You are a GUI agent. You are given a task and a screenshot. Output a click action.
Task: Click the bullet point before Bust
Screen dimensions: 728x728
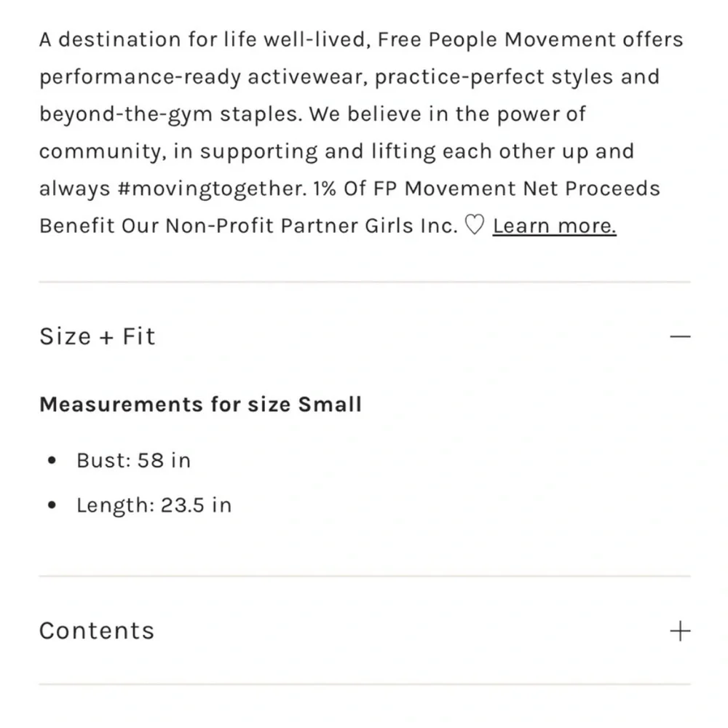tap(51, 461)
